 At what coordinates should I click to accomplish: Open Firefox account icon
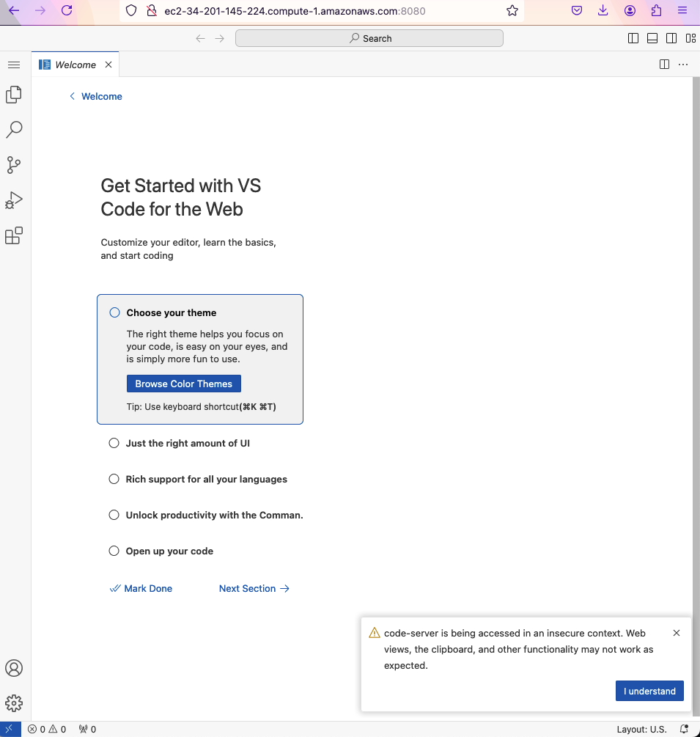630,10
